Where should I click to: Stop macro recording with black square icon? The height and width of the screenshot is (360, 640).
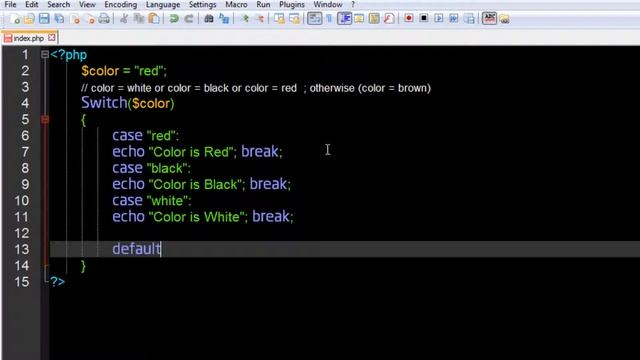[424, 19]
